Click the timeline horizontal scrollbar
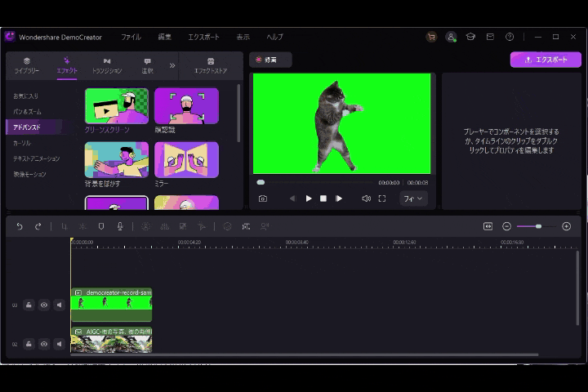Image resolution: width=588 pixels, height=392 pixels. click(305, 355)
